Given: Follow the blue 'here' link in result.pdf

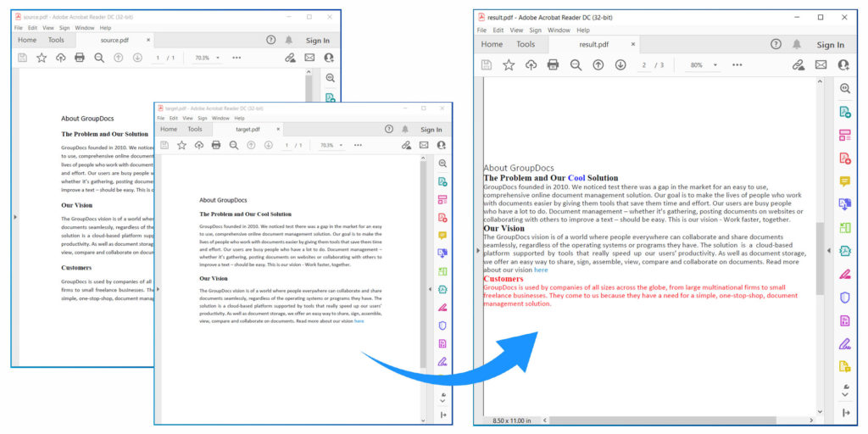Looking at the screenshot, I should [x=541, y=270].
